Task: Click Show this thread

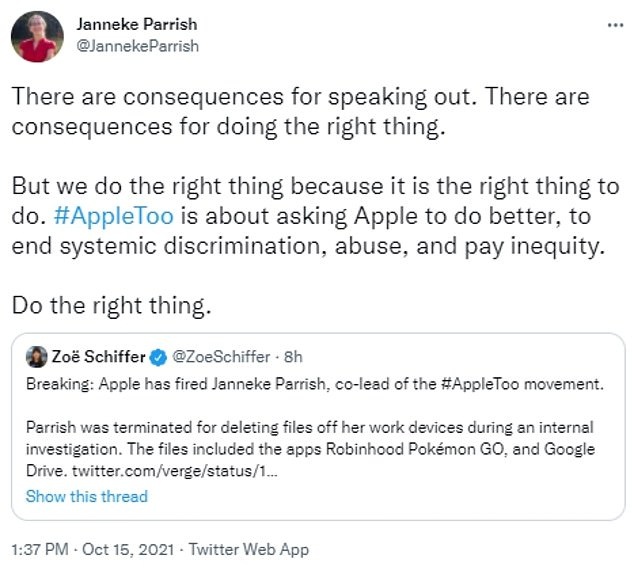Action: 86,496
